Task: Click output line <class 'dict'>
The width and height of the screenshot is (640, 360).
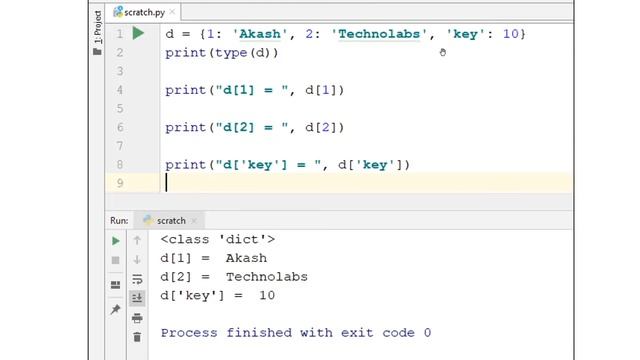Action: point(218,239)
